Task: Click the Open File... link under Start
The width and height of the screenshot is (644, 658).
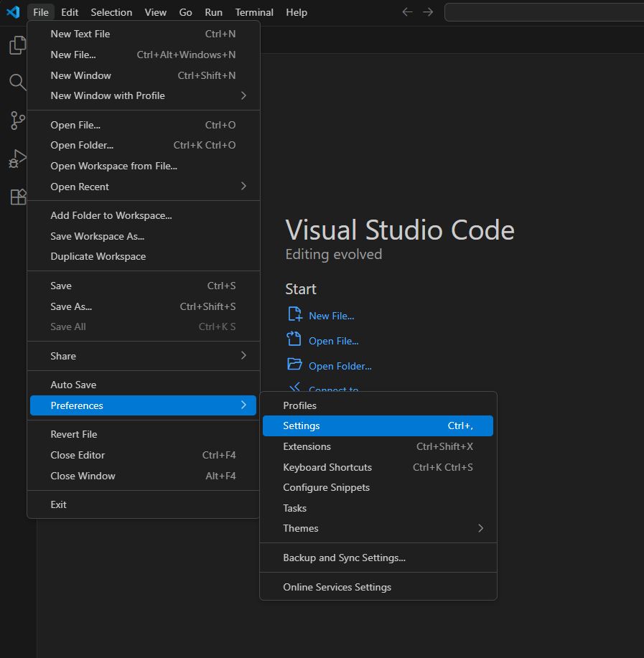Action: tap(333, 341)
